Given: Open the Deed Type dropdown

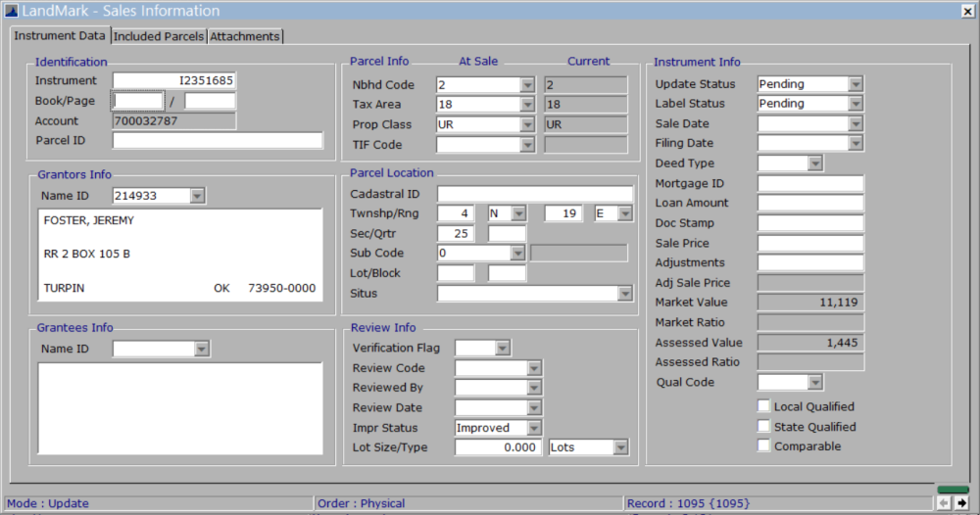Looking at the screenshot, I should (815, 164).
